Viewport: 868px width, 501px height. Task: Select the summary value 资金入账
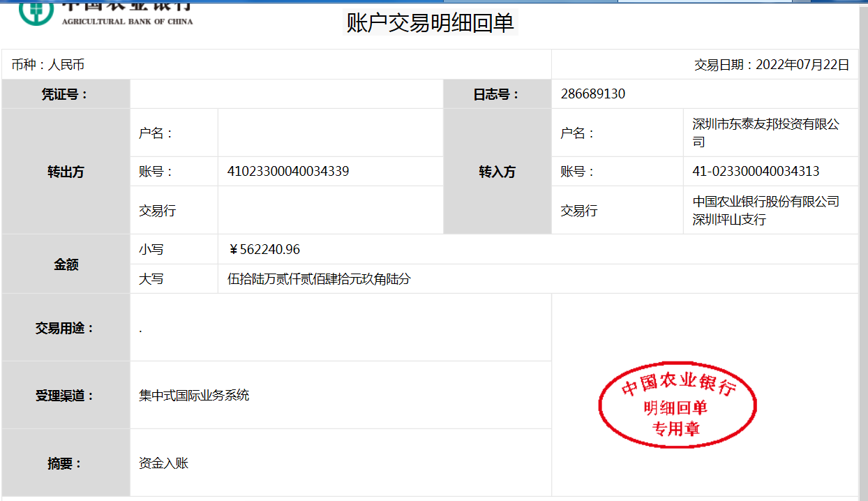164,463
